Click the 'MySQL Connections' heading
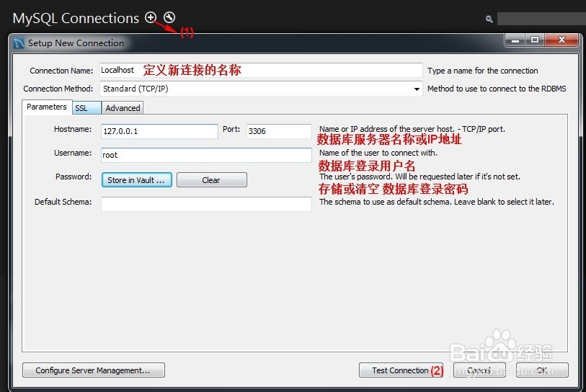Image resolution: width=586 pixels, height=392 pixels. click(x=76, y=18)
